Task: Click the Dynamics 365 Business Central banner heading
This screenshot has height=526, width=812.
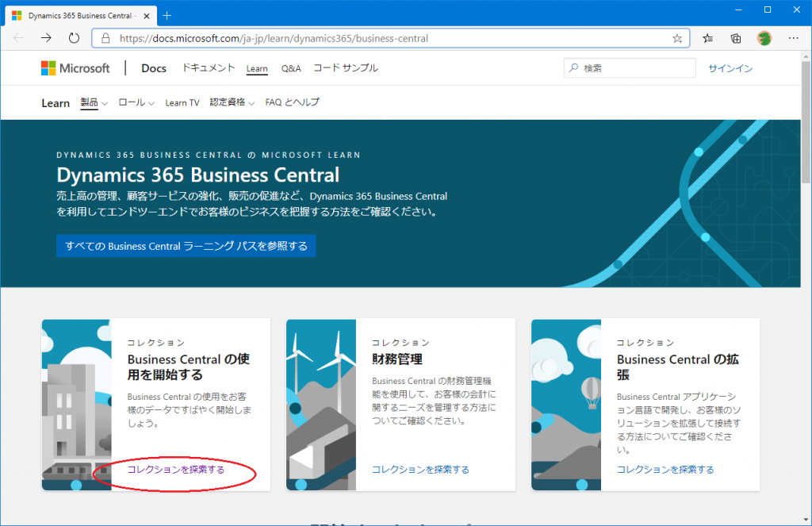Action: pos(197,175)
